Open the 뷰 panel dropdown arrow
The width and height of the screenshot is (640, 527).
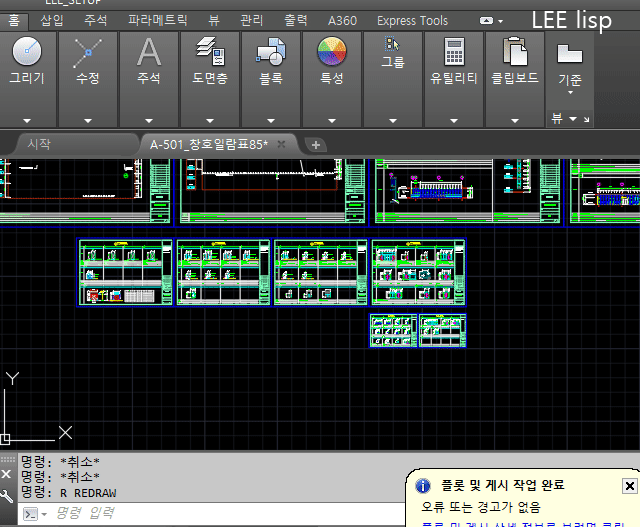point(573,119)
